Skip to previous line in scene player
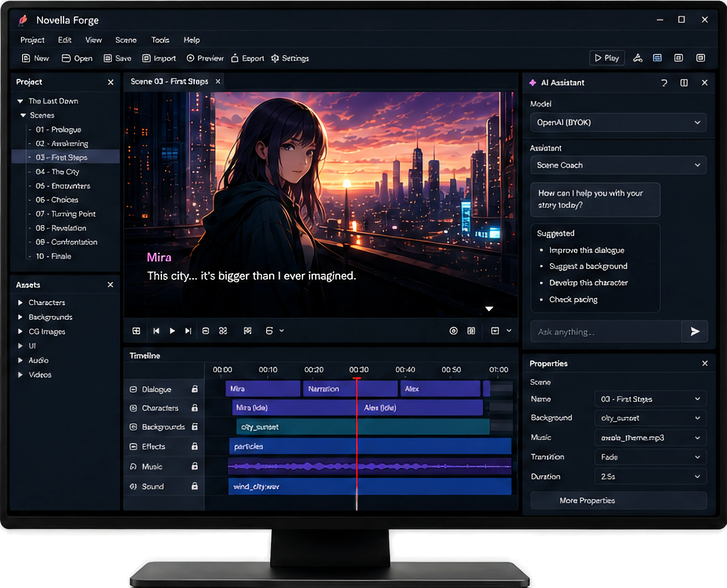This screenshot has width=727, height=588. pos(156,331)
